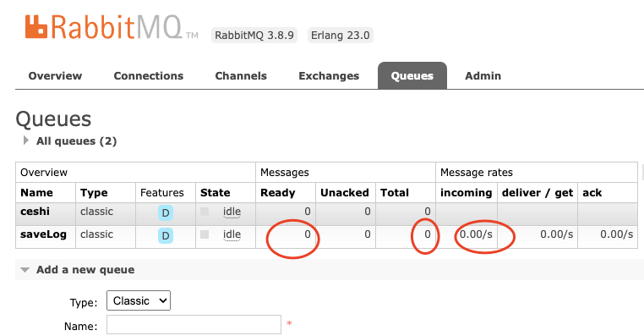
Task: Click the RabbitMQ logo
Action: [112, 27]
